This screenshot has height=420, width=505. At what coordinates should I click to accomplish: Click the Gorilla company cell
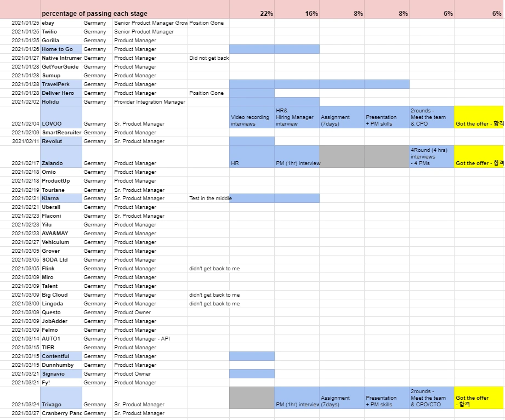click(x=61, y=40)
